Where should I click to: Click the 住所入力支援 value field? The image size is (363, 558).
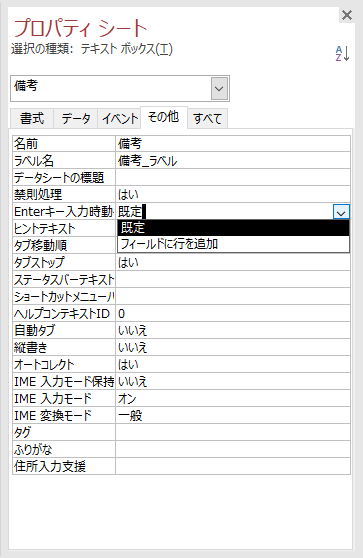233,466
